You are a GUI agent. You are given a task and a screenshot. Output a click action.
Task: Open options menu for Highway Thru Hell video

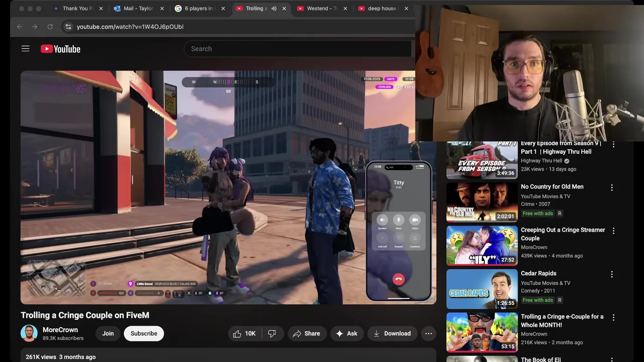point(613,144)
